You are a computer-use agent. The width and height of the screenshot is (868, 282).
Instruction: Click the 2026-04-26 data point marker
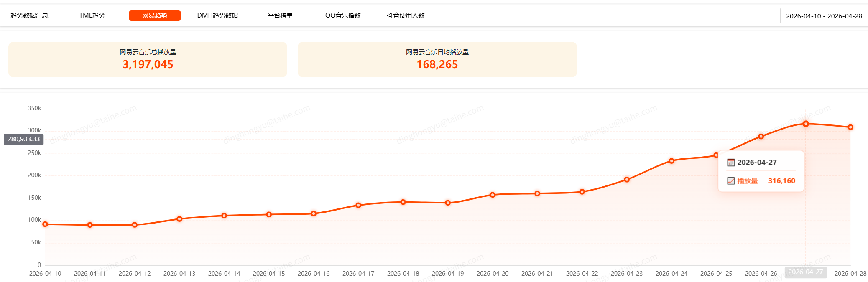pyautogui.click(x=761, y=136)
